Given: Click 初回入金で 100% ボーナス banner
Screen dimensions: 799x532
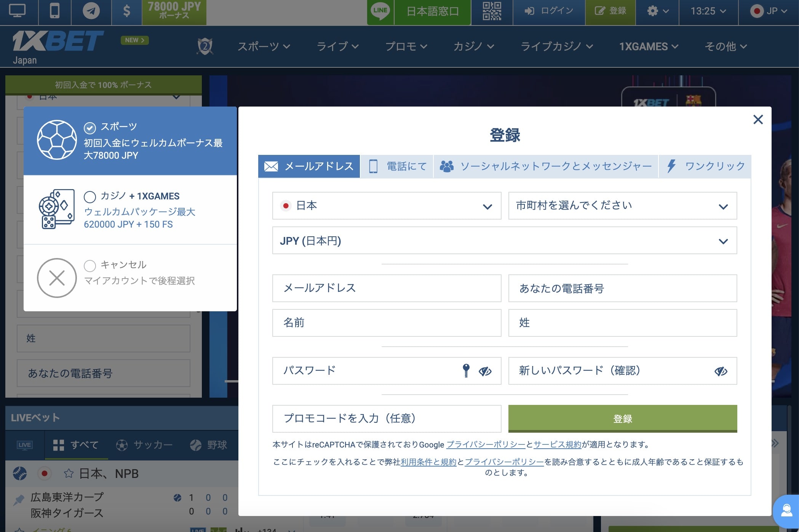Looking at the screenshot, I should [x=103, y=84].
